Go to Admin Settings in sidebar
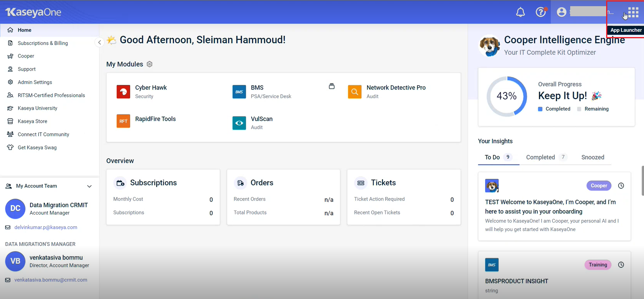 (35, 82)
